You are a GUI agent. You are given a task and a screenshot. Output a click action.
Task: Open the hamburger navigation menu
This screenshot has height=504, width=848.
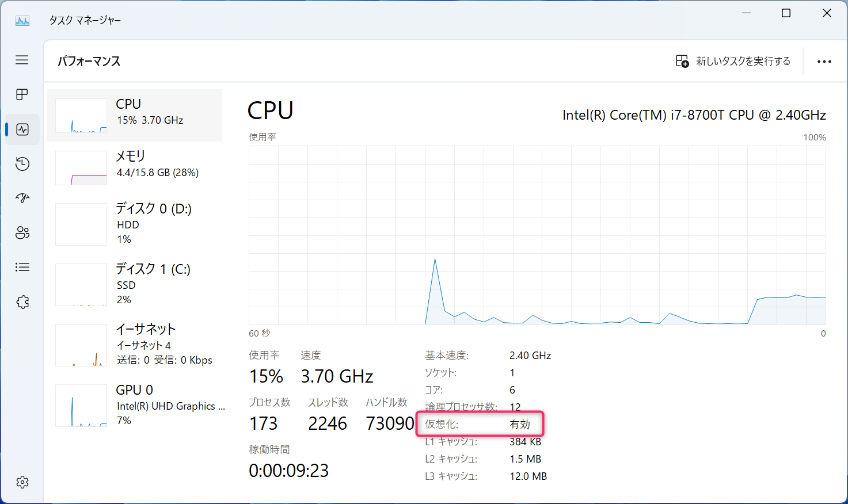coord(22,60)
